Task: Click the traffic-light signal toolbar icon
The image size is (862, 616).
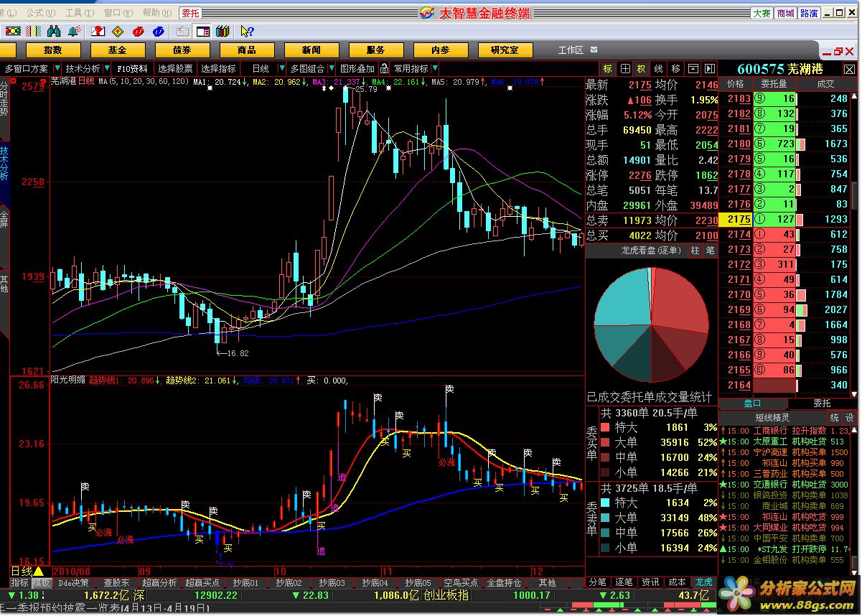Action: [13, 31]
